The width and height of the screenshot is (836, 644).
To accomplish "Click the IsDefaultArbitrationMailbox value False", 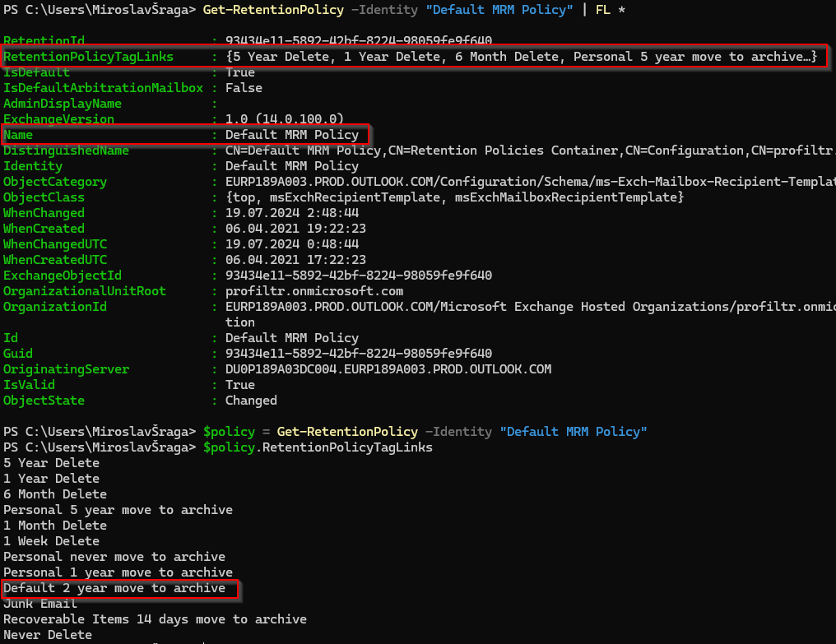I will [244, 88].
